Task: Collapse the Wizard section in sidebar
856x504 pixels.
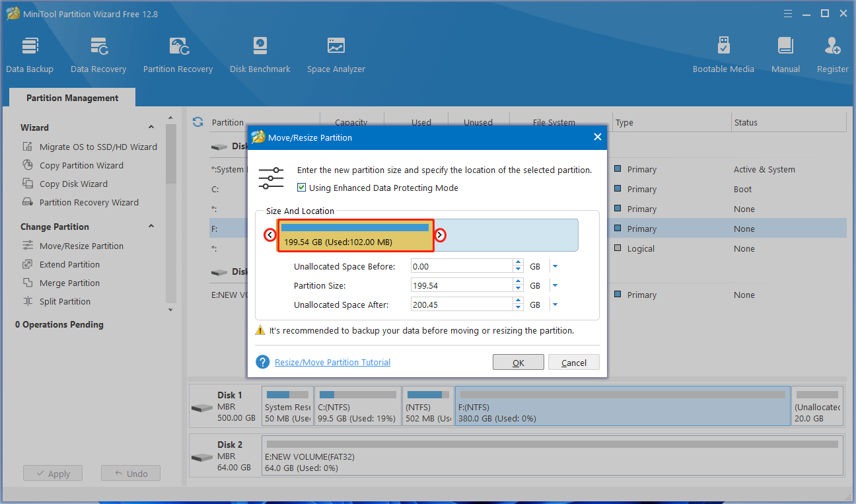Action: 151,127
